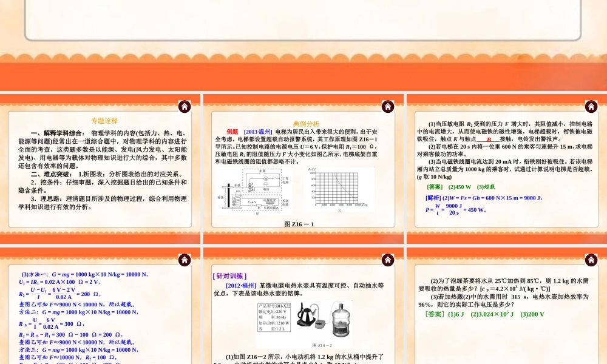Click the home icon on the top-right answer slide
Screen dimensions: 607x364
point(591,106)
